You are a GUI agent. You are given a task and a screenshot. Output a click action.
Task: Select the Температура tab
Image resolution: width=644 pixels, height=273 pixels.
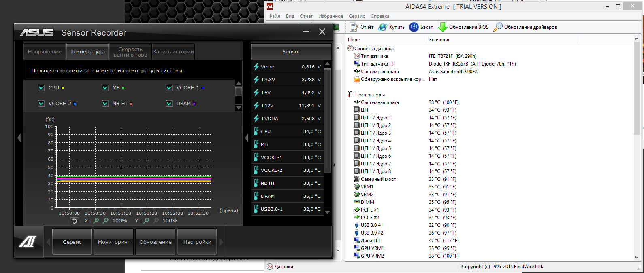(87, 52)
